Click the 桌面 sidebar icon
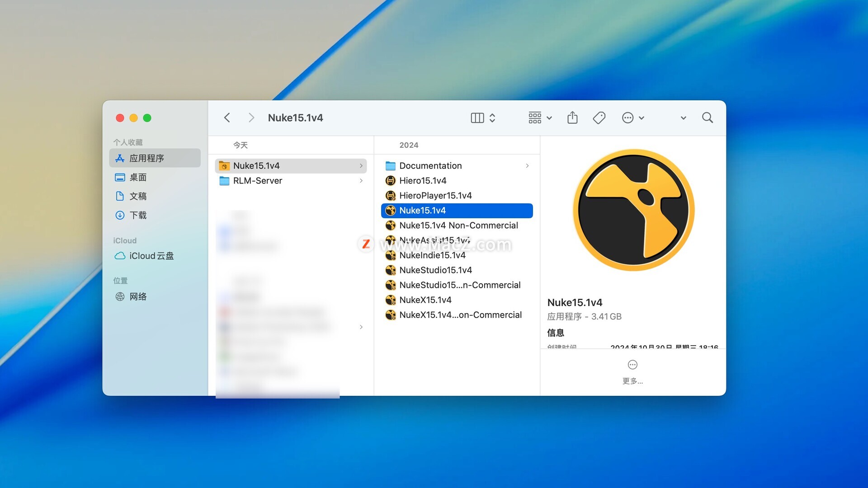This screenshot has height=488, width=868. [120, 177]
